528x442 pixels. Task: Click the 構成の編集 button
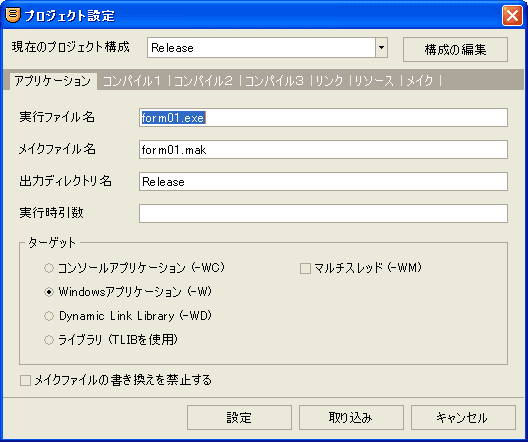[455, 49]
